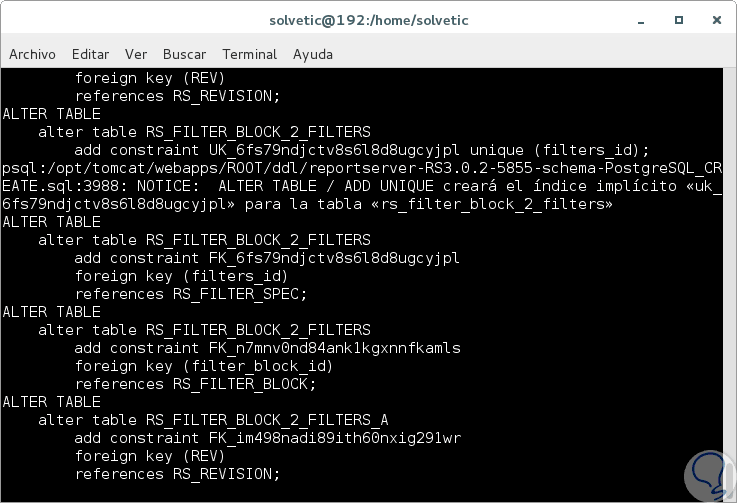This screenshot has height=503, width=737.
Task: Click the terminal's vertical scrollbar
Action: 728,280
